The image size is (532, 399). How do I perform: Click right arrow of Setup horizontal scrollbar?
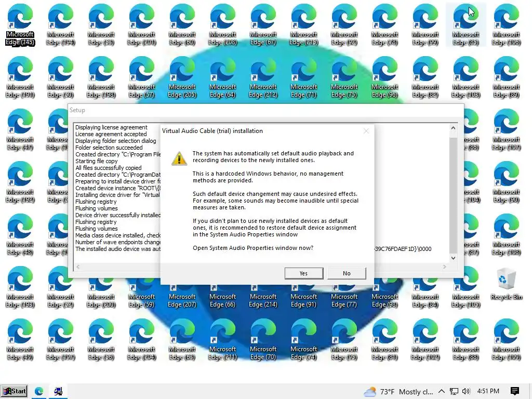tap(445, 267)
